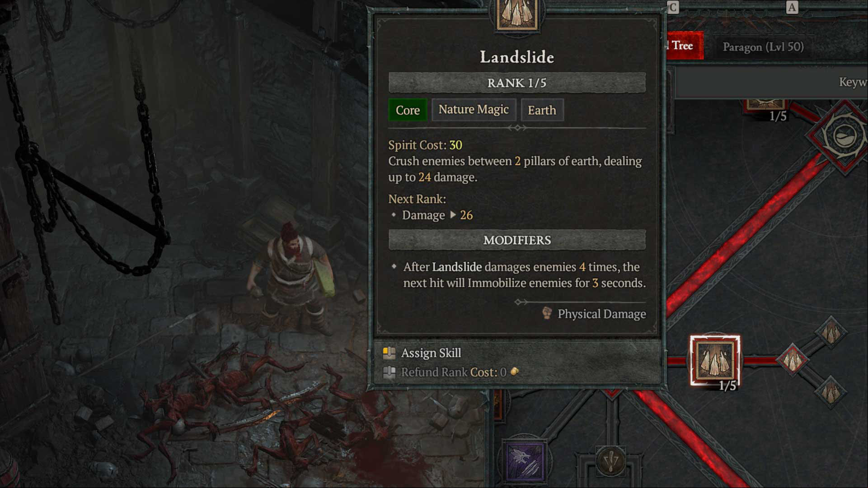Click the circular passive node at bottom
Viewport: 868px width, 488px height.
[x=611, y=461]
